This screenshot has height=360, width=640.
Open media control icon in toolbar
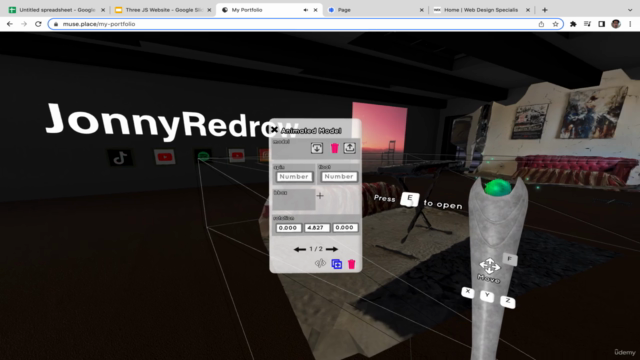click(587, 24)
